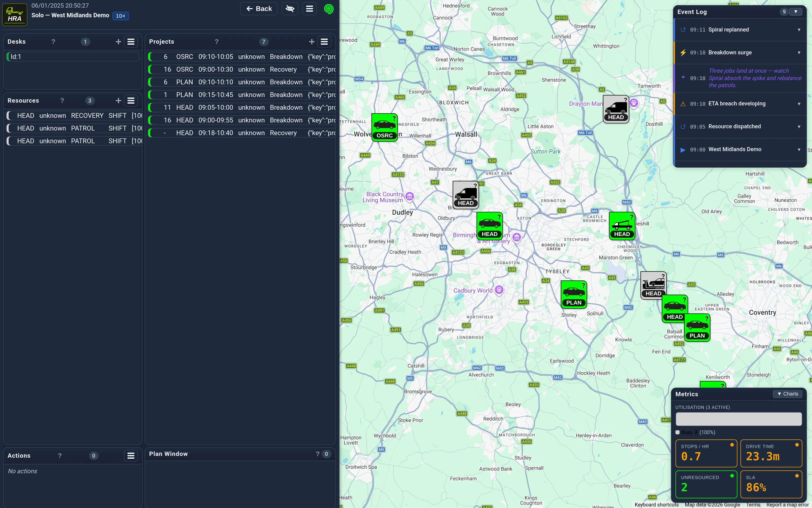The width and height of the screenshot is (812, 508).
Task: Open the Resources panel menu
Action: 131,101
